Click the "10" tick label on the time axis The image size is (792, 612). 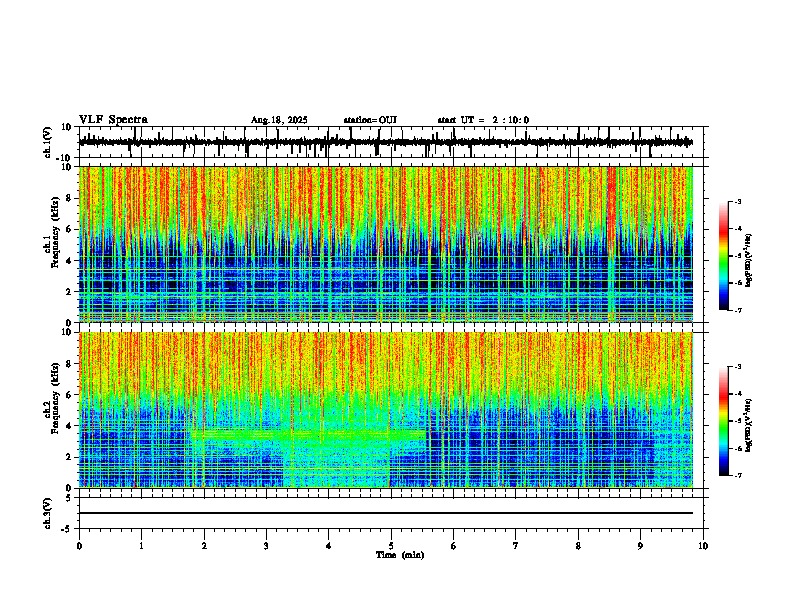(703, 546)
